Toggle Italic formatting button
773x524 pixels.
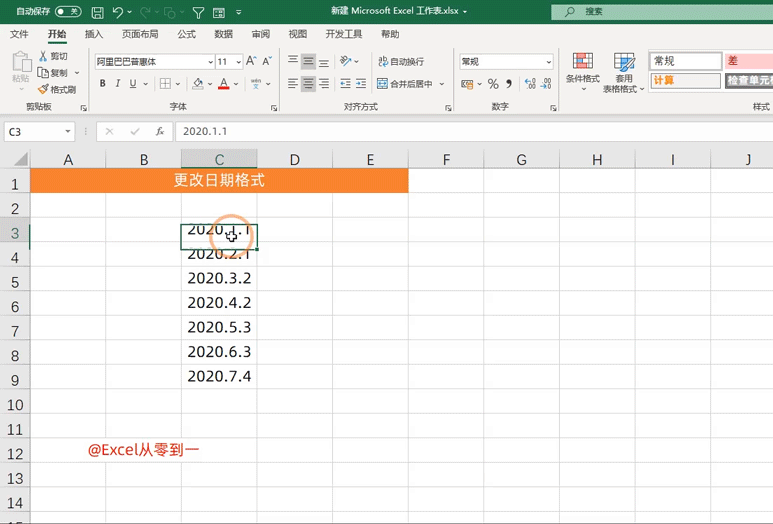click(117, 83)
